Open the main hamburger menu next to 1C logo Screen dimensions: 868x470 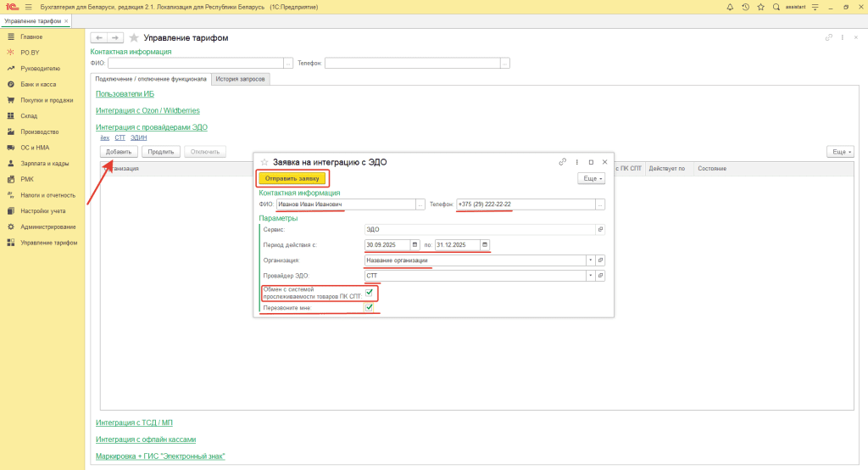click(28, 7)
